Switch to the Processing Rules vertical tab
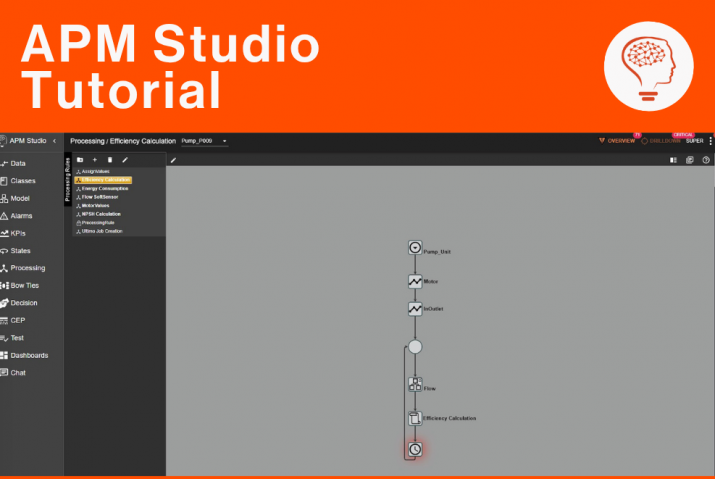 pos(68,178)
